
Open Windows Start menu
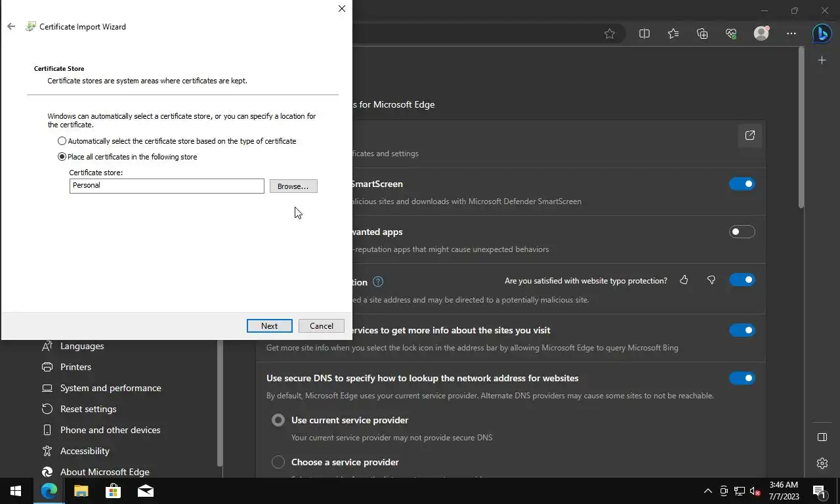click(16, 491)
